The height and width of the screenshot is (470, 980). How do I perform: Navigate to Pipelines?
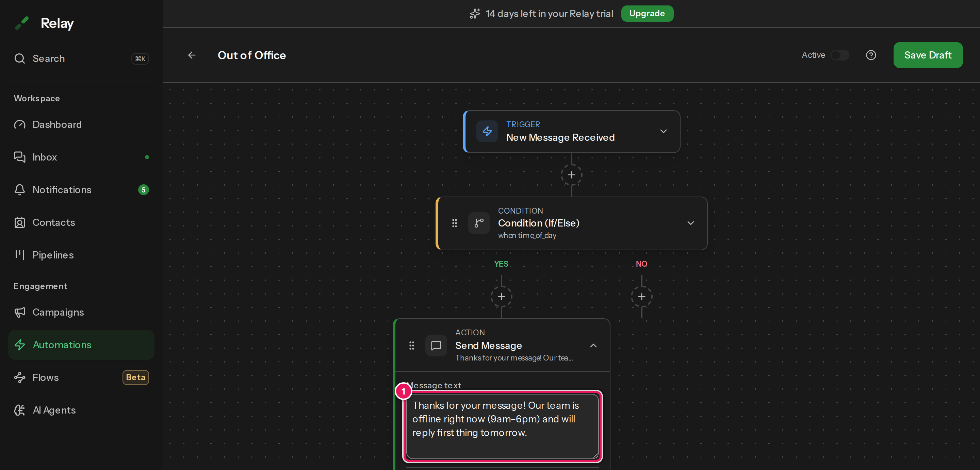pos(81,255)
